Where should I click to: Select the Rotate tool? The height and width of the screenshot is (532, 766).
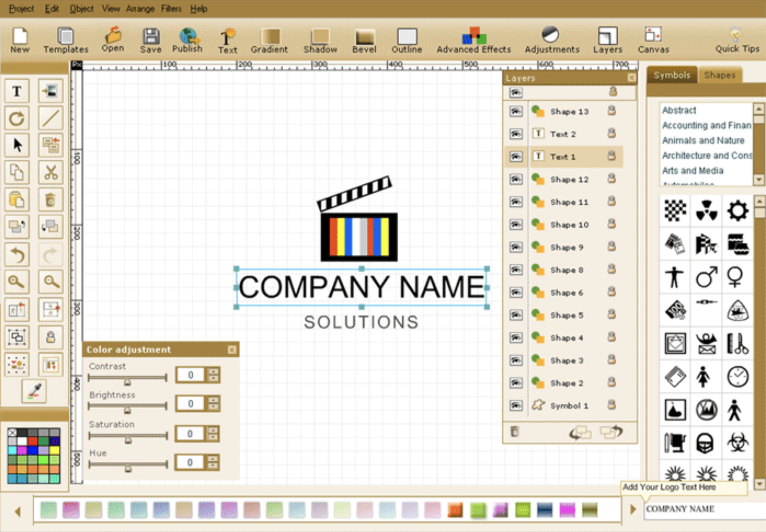(17, 118)
